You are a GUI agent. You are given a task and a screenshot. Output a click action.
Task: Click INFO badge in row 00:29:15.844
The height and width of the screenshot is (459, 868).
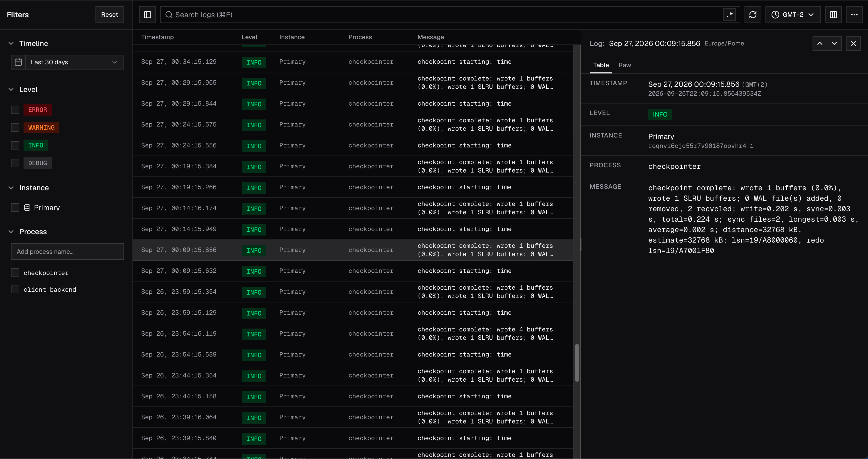click(x=254, y=104)
